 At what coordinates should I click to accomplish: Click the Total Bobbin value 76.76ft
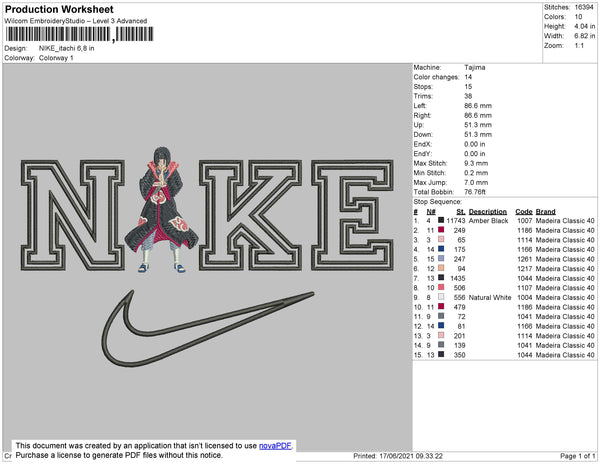[475, 192]
